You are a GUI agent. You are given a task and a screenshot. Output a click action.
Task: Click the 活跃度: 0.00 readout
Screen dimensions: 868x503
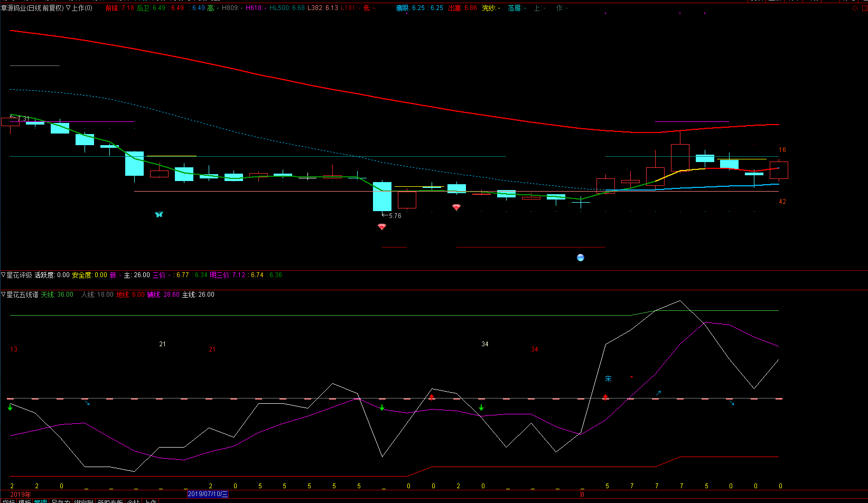pyautogui.click(x=52, y=275)
